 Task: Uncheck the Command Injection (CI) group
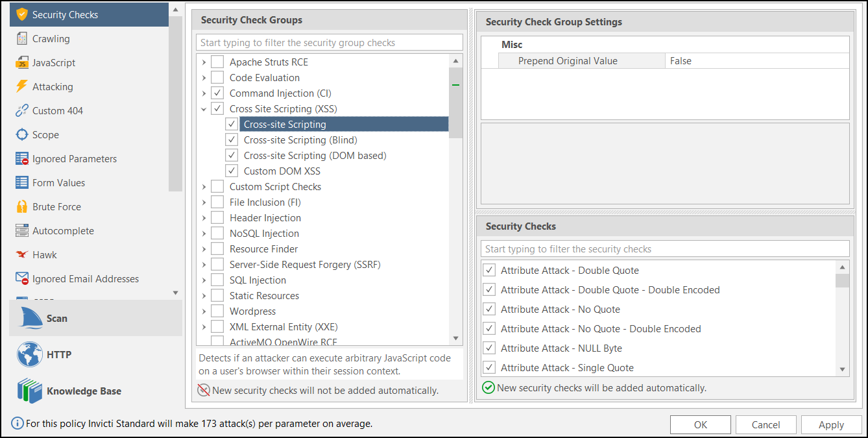point(217,93)
